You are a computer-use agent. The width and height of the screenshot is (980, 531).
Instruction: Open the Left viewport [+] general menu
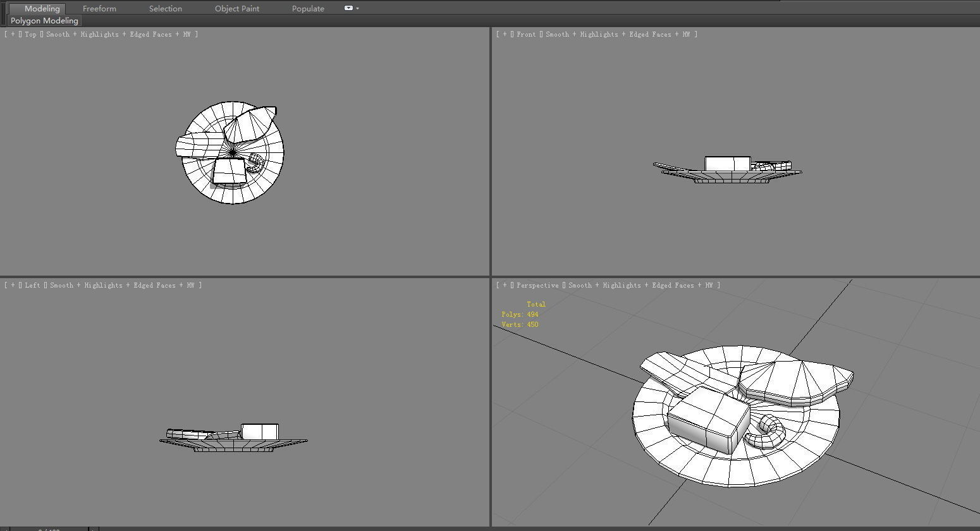(x=13, y=286)
